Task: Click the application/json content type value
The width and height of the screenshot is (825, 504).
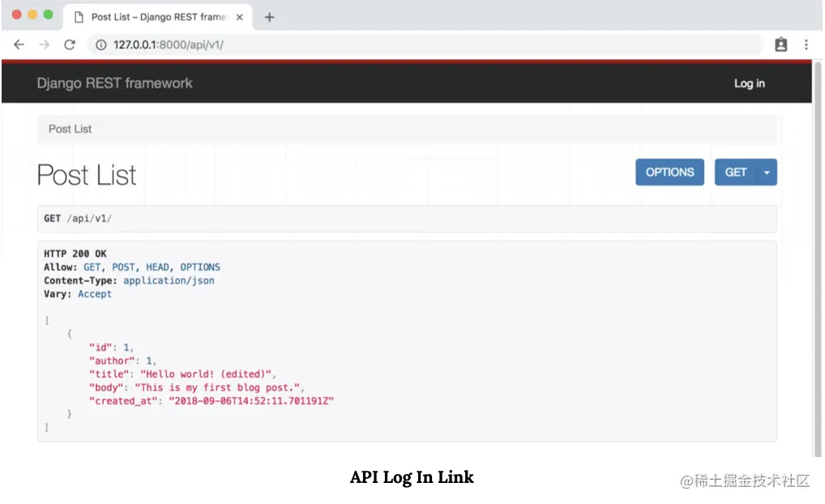Action: click(169, 280)
